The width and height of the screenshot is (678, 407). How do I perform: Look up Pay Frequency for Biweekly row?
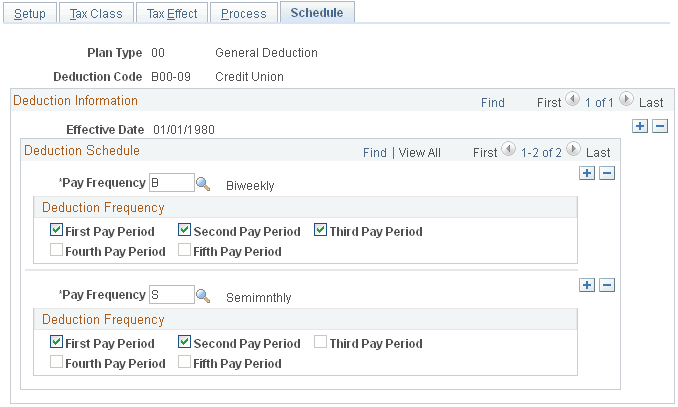point(203,184)
